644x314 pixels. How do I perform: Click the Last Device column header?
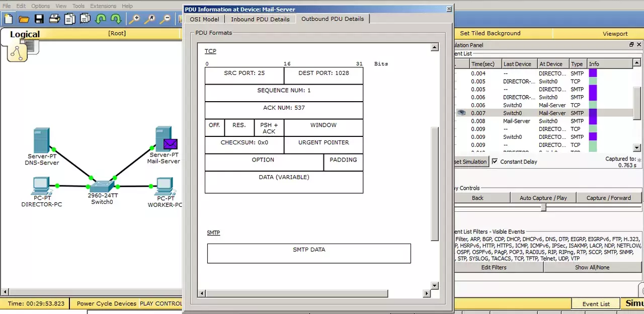tap(519, 64)
